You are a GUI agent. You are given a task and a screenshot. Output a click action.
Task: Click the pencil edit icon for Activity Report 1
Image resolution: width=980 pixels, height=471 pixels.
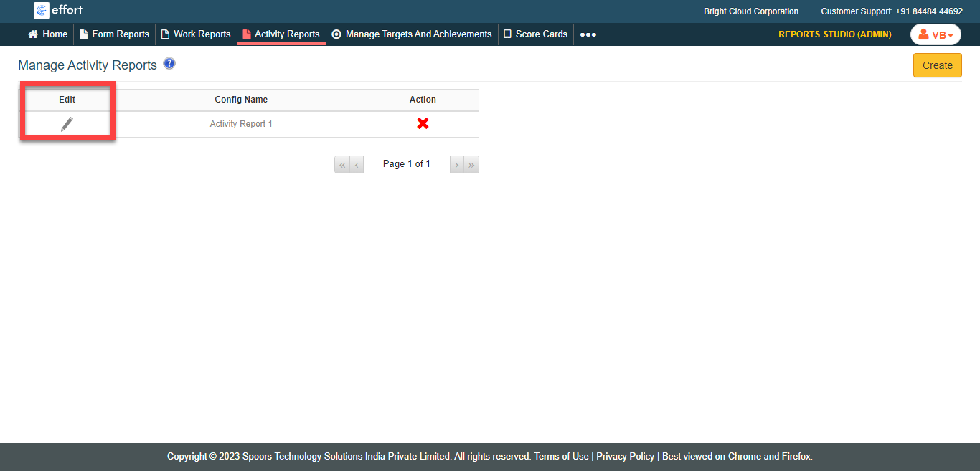[x=67, y=124]
